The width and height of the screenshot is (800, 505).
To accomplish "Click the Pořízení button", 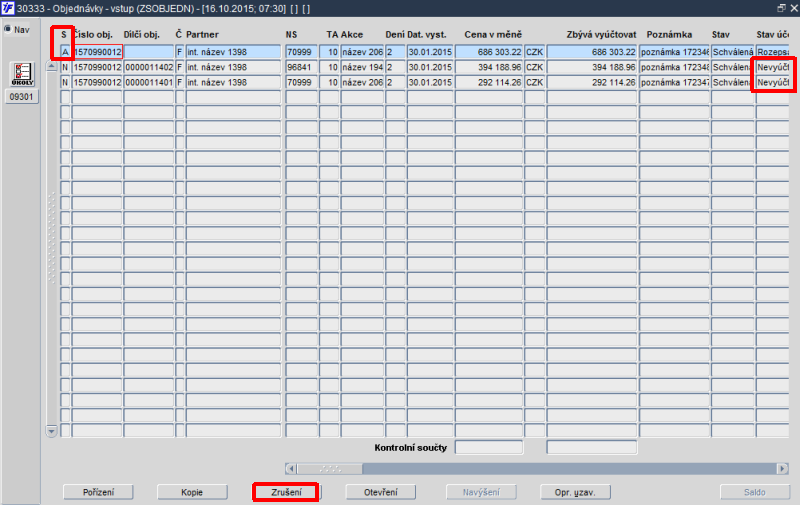I will (98, 492).
